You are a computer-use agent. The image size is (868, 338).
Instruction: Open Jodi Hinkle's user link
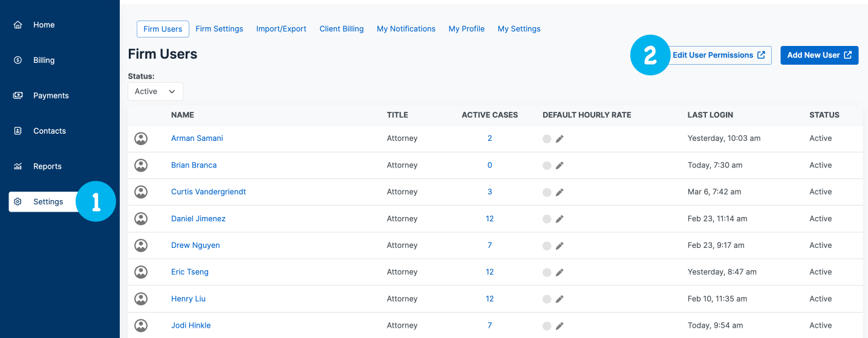[x=191, y=325]
